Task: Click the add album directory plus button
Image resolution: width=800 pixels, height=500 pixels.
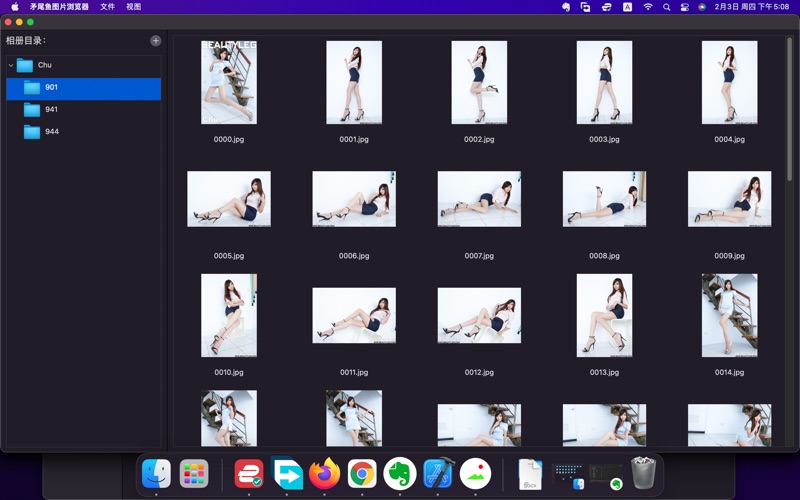Action: click(x=155, y=41)
